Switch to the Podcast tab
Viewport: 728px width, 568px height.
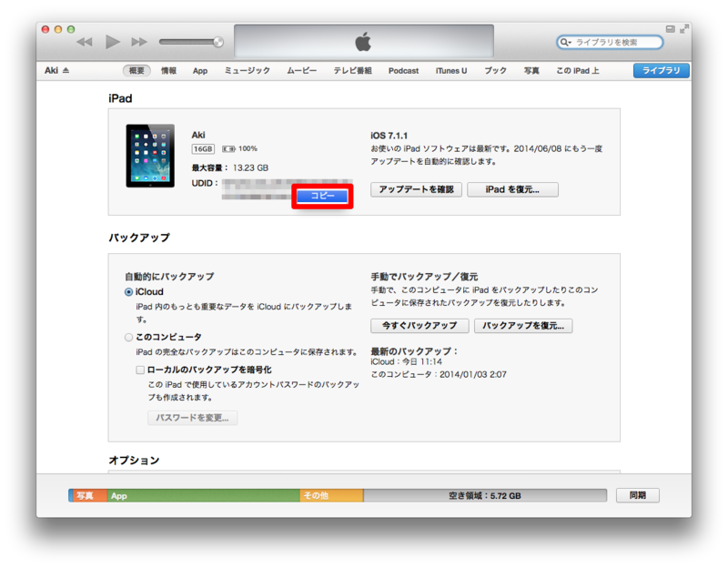point(403,71)
